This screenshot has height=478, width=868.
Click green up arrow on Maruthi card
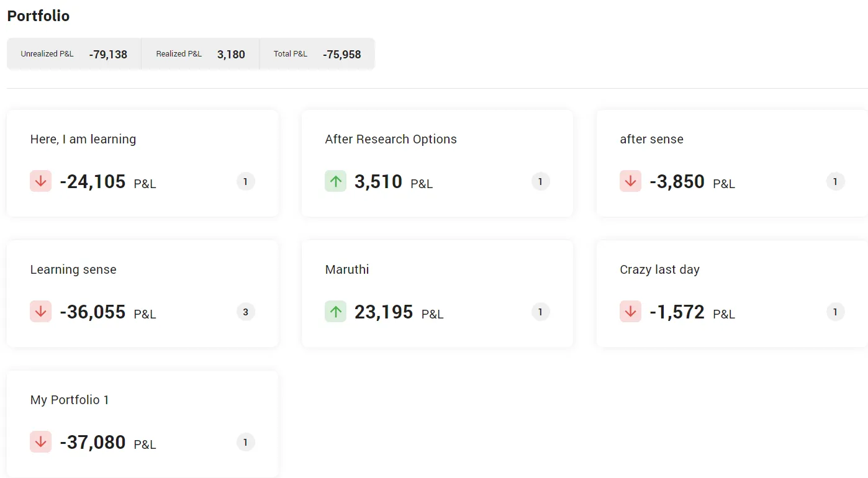tap(335, 312)
